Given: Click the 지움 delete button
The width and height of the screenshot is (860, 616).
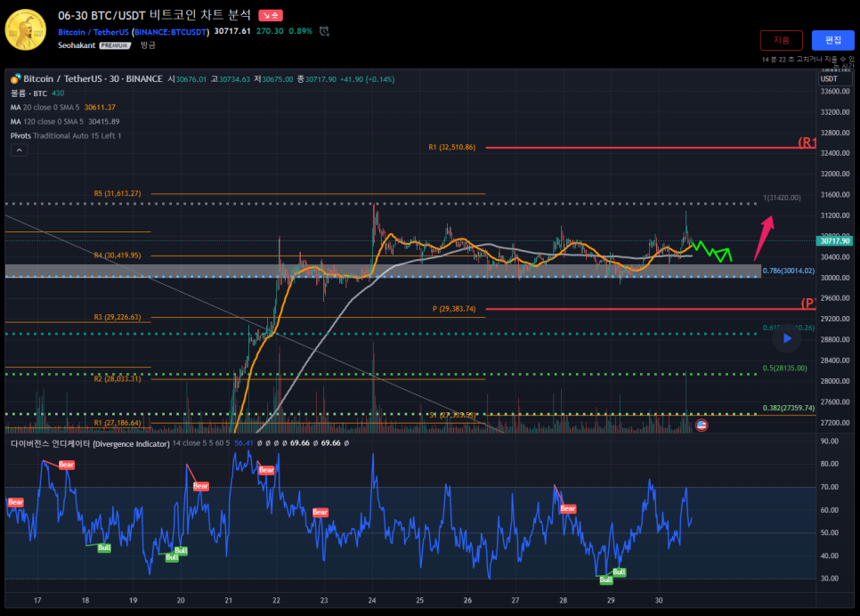Looking at the screenshot, I should coord(781,40).
